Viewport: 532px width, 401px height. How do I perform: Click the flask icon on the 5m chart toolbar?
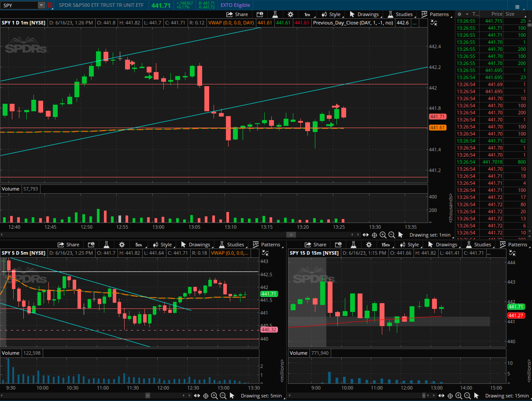coord(106,245)
